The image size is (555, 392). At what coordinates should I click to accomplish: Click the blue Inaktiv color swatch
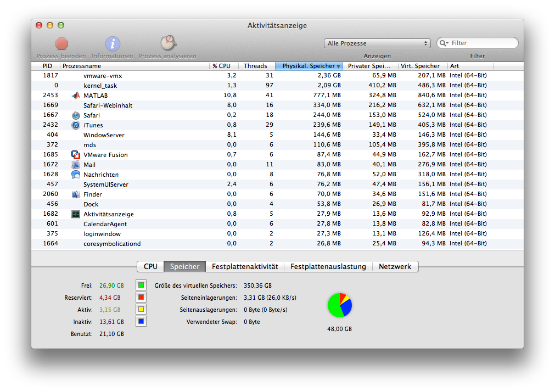pos(141,322)
